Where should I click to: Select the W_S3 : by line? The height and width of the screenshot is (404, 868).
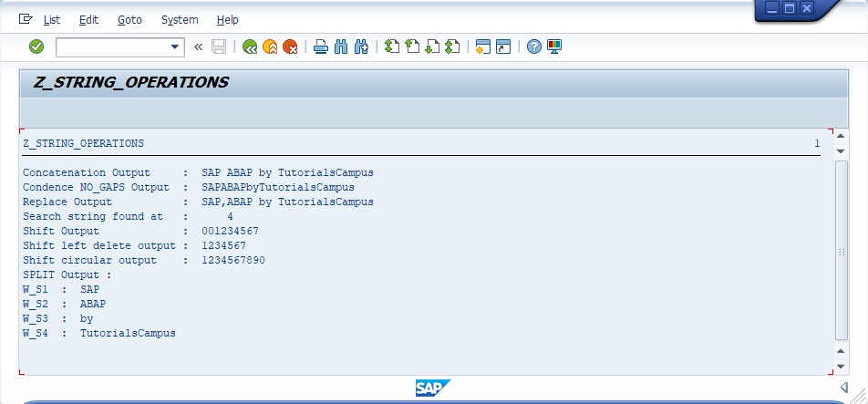[57, 319]
